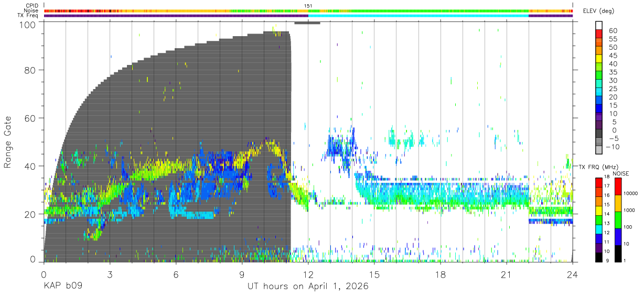The width and height of the screenshot is (644, 297).
Task: Click the CPID row label
Action: click(32, 6)
